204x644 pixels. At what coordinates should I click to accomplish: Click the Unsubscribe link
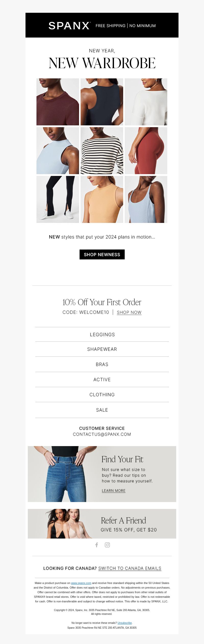pyautogui.click(x=125, y=623)
